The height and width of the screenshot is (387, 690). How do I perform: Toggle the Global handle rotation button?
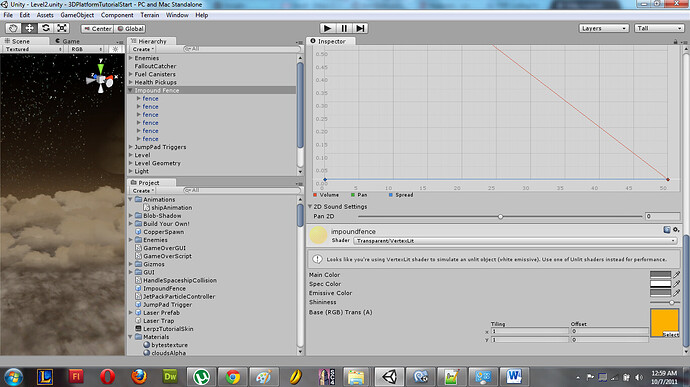[x=130, y=29]
